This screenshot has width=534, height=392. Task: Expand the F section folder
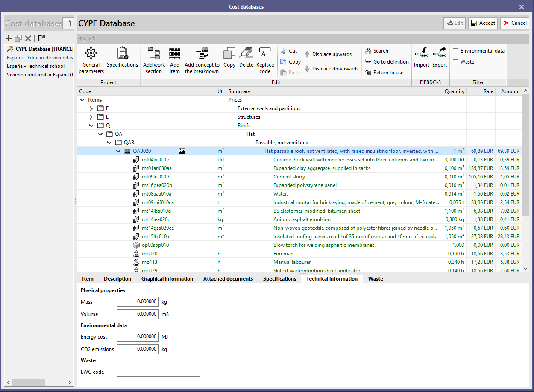91,108
